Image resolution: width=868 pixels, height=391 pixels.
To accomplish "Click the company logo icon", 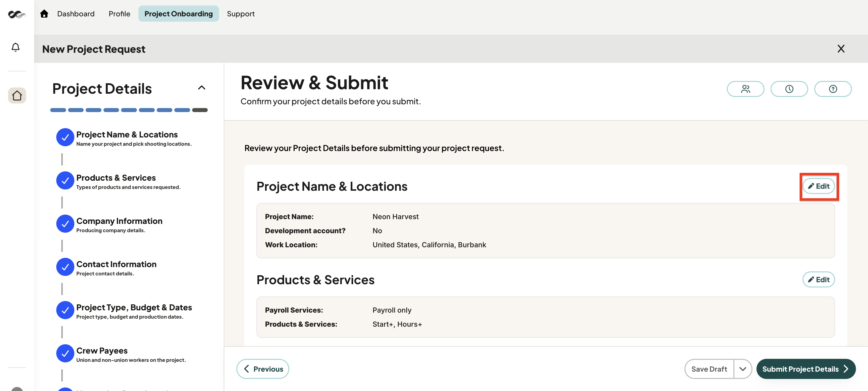I will (x=17, y=14).
